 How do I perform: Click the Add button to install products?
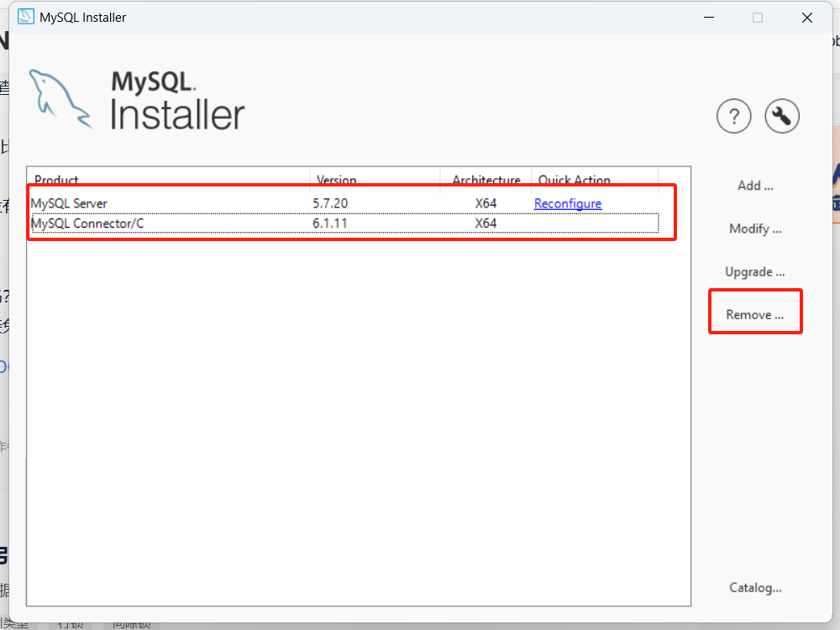point(753,186)
